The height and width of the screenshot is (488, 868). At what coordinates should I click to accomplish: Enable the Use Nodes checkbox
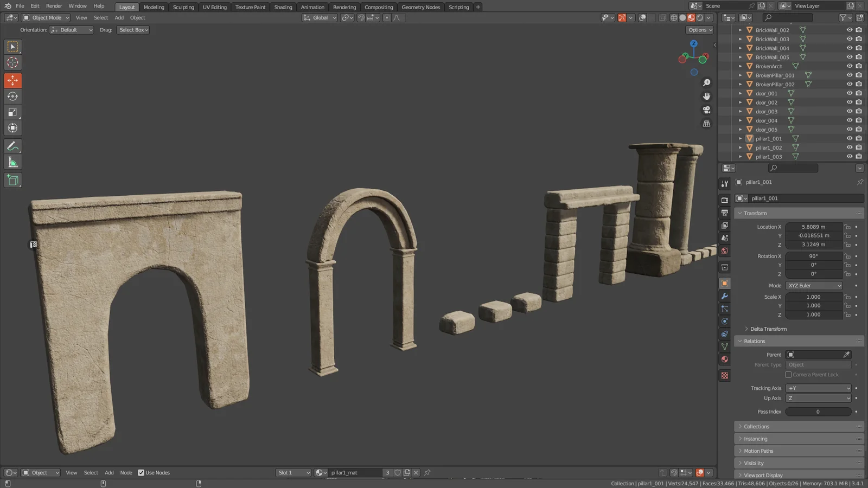point(142,472)
